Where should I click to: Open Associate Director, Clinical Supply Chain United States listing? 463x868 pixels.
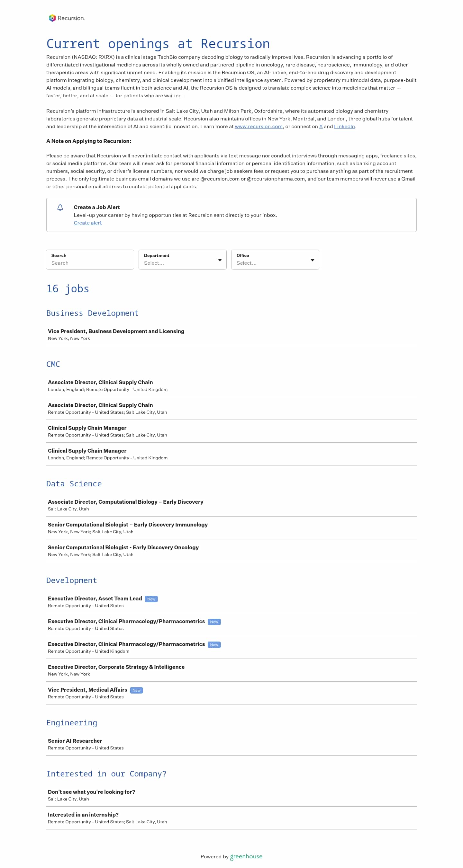coord(231,408)
